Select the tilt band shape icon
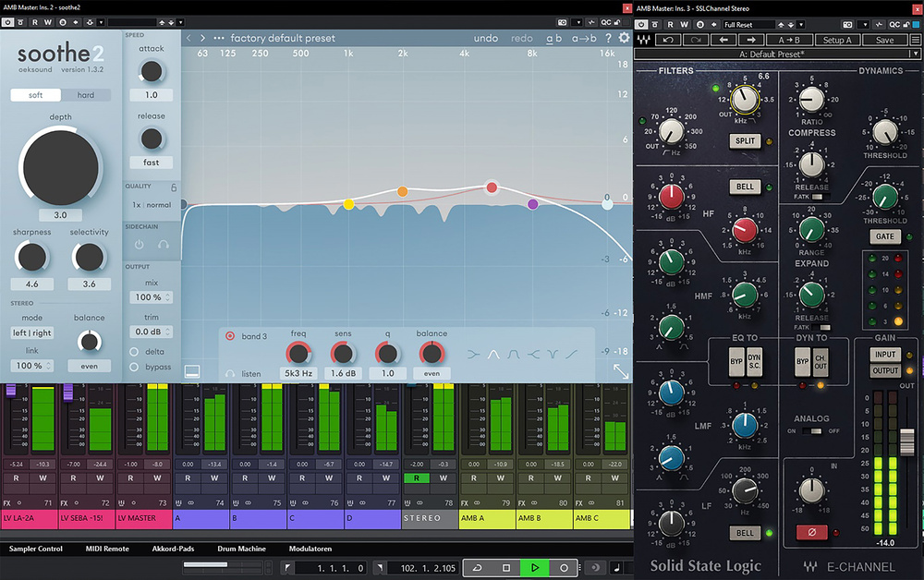Screen dimensions: 924x580 click(x=572, y=355)
